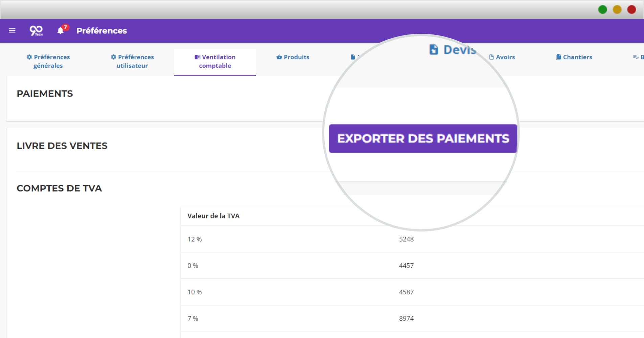Viewport: 644px width, 338px height.
Task: Click the gear icon of Préférences générales
Action: 29,57
